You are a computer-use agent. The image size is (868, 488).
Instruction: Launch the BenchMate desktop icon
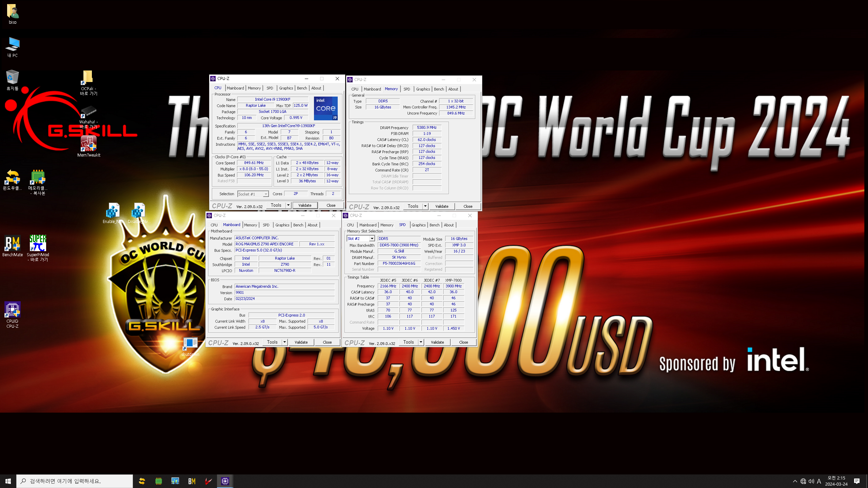(13, 246)
